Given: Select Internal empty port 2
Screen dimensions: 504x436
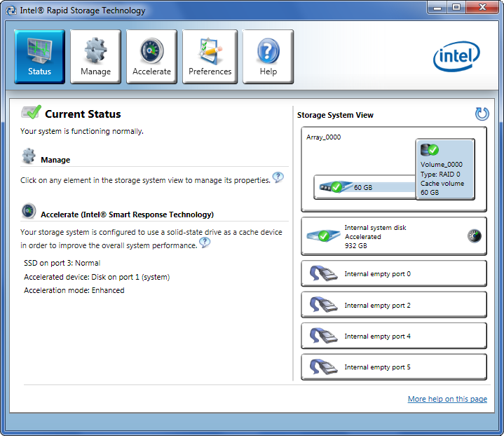Looking at the screenshot, I should [394, 305].
